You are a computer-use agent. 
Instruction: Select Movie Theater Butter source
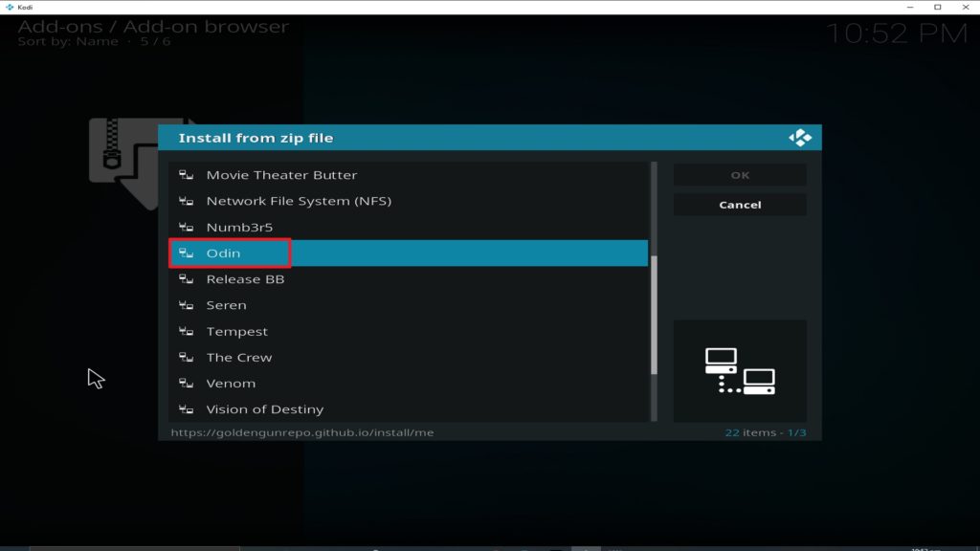point(408,175)
